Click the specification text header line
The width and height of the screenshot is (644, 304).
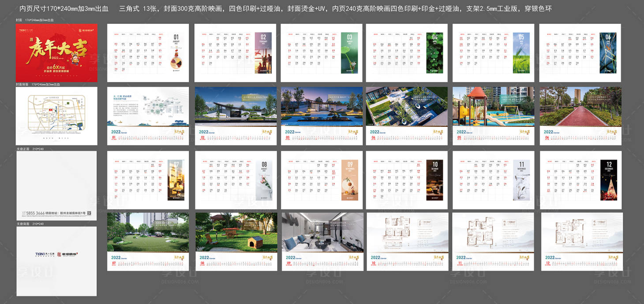point(285,9)
